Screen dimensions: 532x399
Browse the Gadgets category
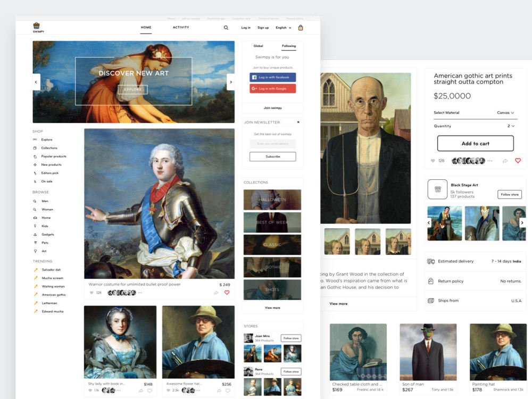coord(47,235)
